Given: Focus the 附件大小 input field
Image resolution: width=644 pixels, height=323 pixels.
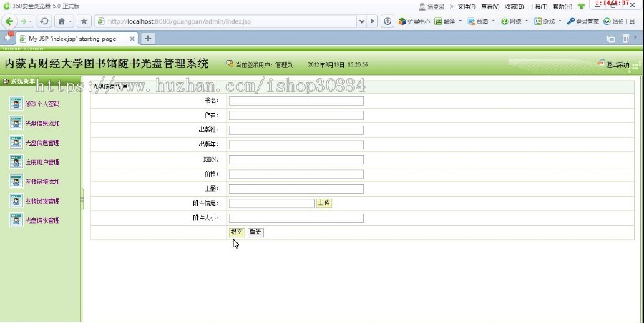Looking at the screenshot, I should pyautogui.click(x=296, y=218).
